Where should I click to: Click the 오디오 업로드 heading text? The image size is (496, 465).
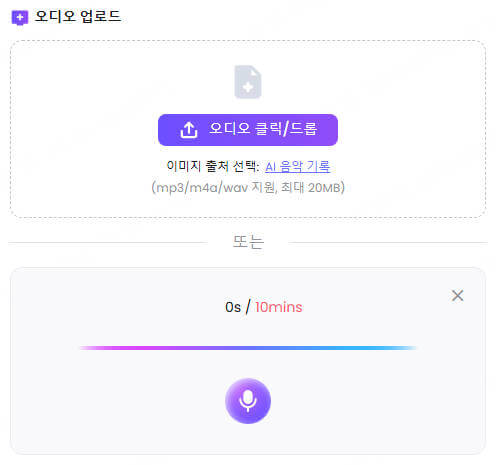78,16
